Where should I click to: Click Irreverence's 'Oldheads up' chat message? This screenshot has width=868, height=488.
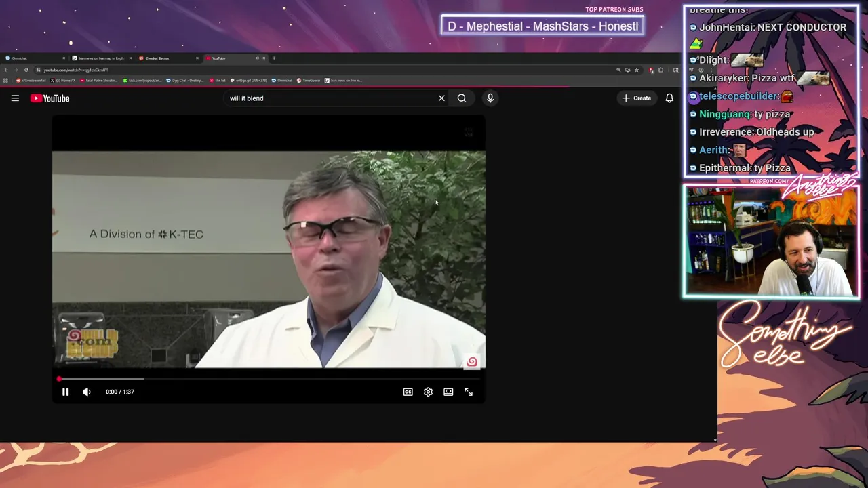point(785,132)
